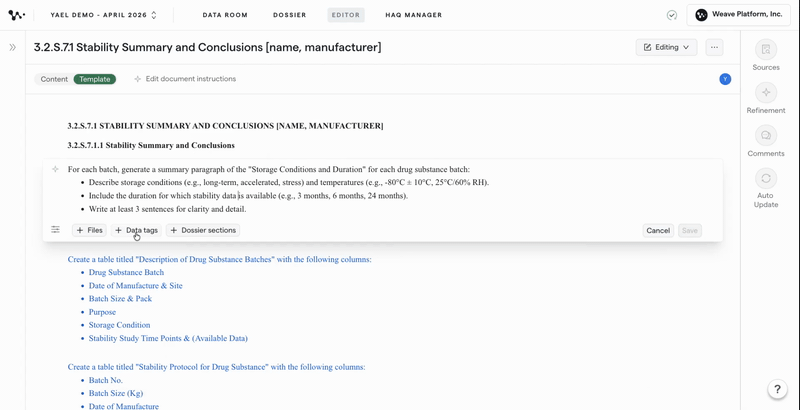Select the "Stability Protocol for Drug Substance" table instruction

click(x=216, y=367)
